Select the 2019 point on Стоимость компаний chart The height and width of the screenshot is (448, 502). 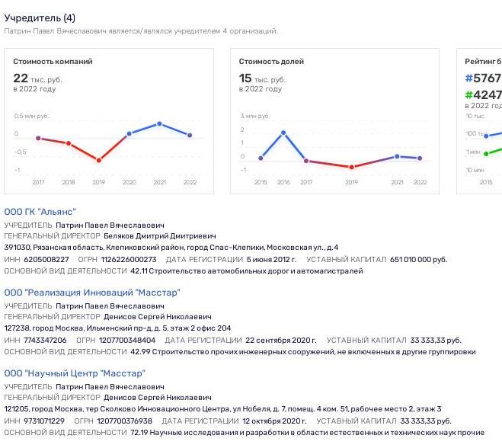click(99, 160)
